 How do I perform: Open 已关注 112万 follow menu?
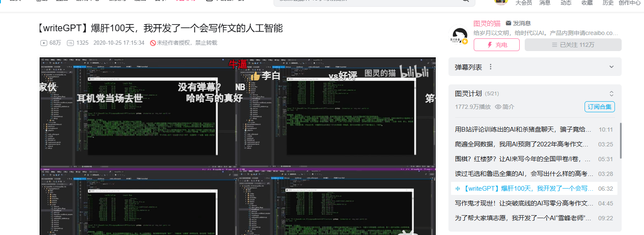pyautogui.click(x=573, y=45)
